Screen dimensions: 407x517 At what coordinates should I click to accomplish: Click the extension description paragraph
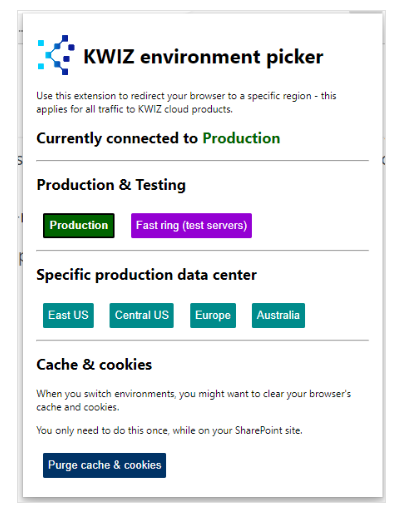point(186,103)
